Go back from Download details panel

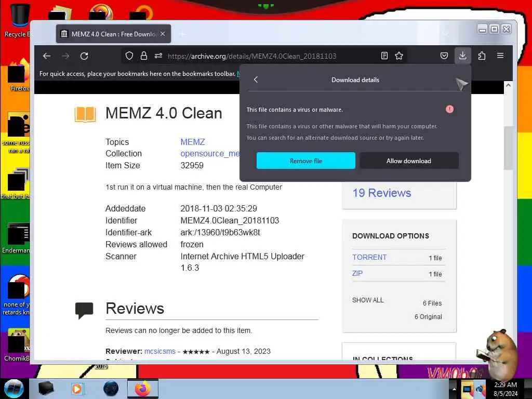tap(256, 79)
